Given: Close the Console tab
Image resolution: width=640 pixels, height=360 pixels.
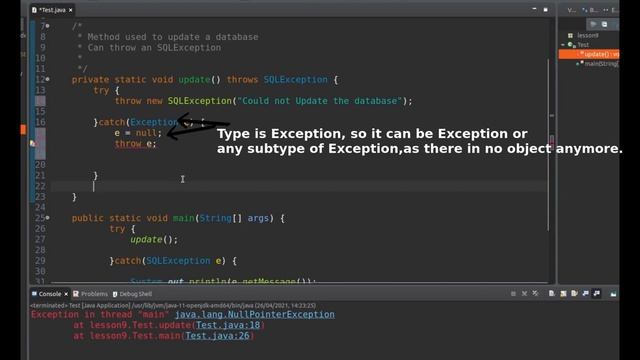Looking at the screenshot, I should [x=66, y=294].
